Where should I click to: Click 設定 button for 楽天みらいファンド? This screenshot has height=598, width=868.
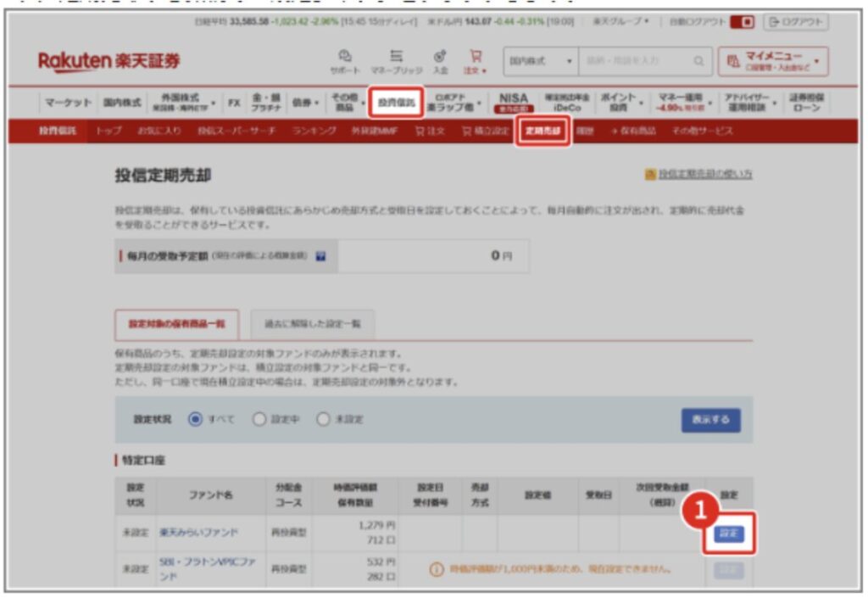728,534
